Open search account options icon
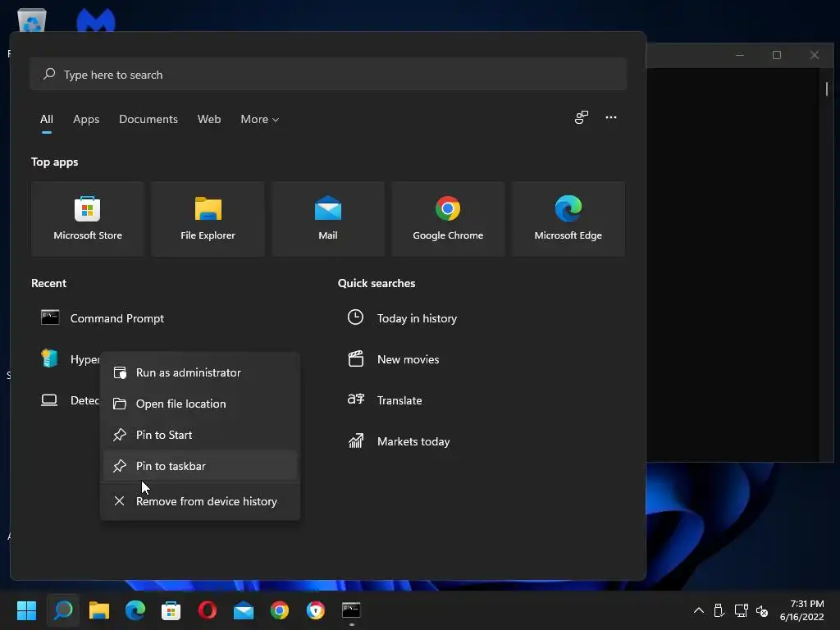Image resolution: width=840 pixels, height=630 pixels. point(582,117)
